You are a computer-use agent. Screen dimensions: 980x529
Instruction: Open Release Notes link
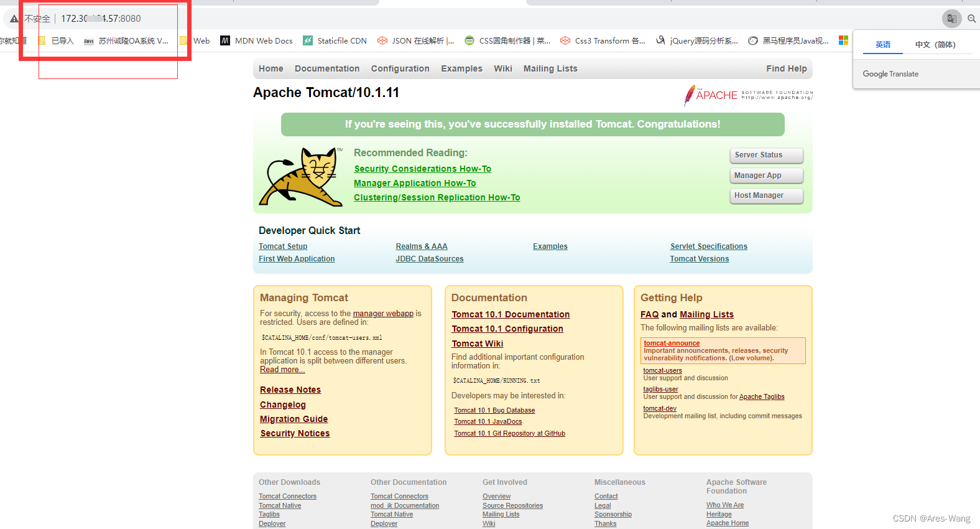(x=290, y=390)
